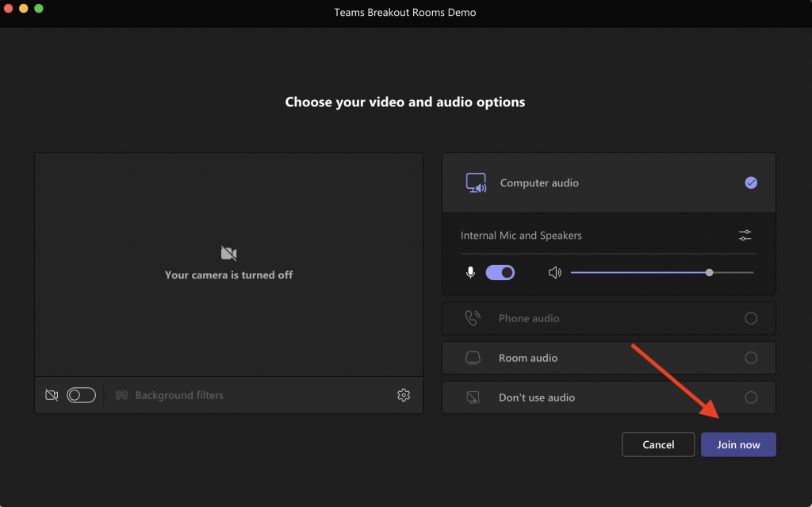The image size is (812, 507).
Task: Click the Don't use audio icon
Action: pyautogui.click(x=473, y=398)
